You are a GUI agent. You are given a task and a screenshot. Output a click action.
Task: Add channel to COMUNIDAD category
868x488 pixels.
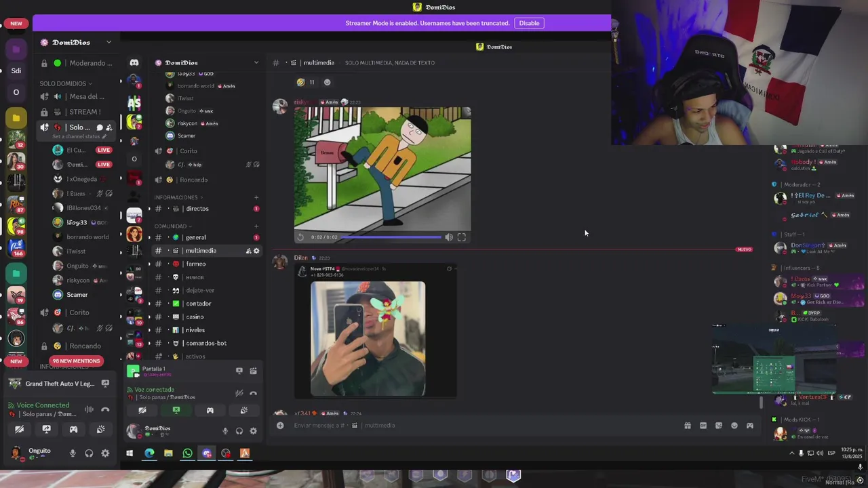coord(256,226)
